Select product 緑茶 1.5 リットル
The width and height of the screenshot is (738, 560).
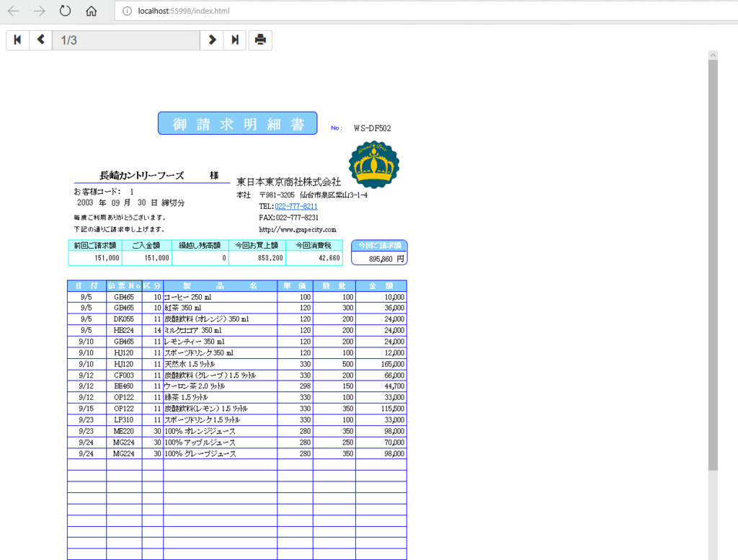coord(186,397)
